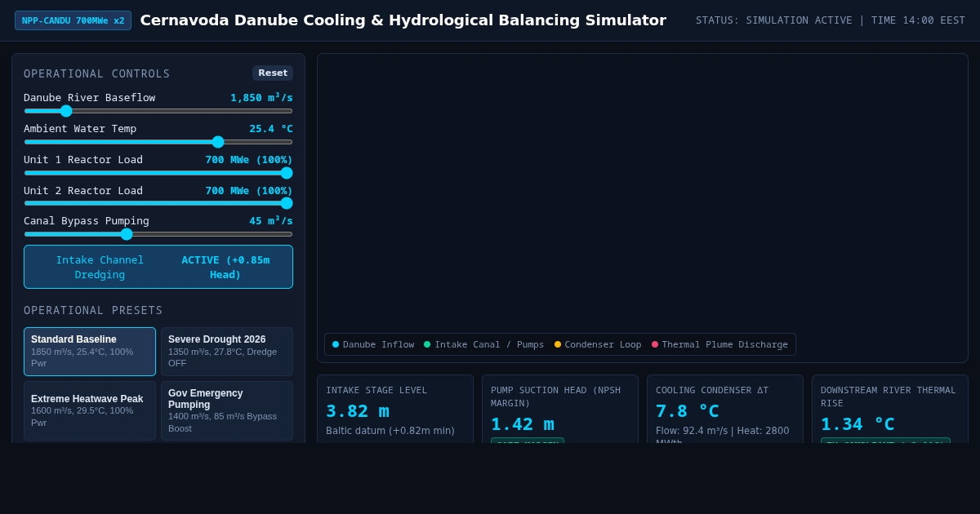The image size is (980, 514).
Task: Click the Danube Inflow legend label
Action: (378, 344)
